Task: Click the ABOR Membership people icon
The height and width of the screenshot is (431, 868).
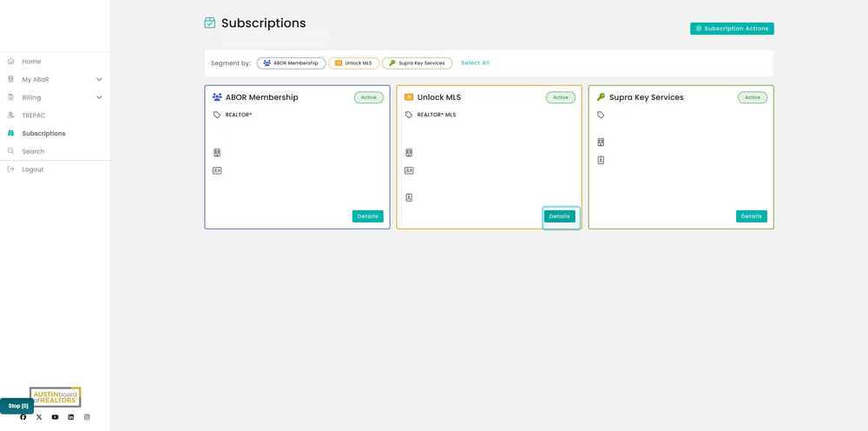Action: 217,97
